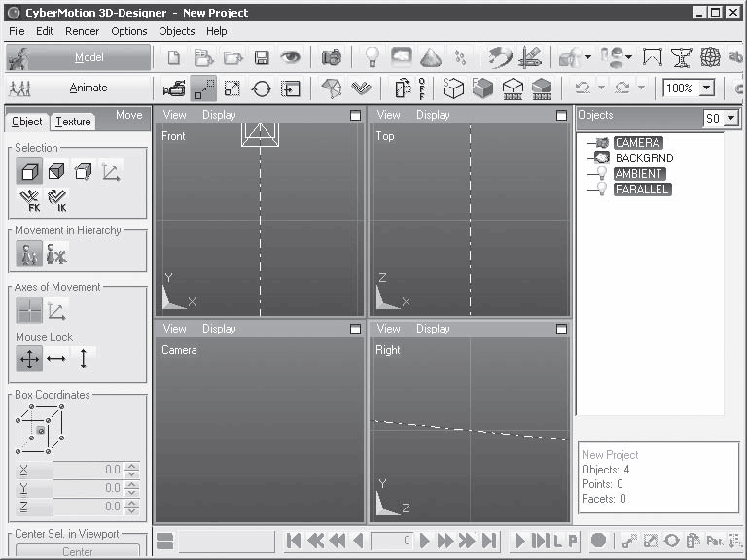Click the eye preview icon in toolbar
747x560 pixels.
pos(290,57)
